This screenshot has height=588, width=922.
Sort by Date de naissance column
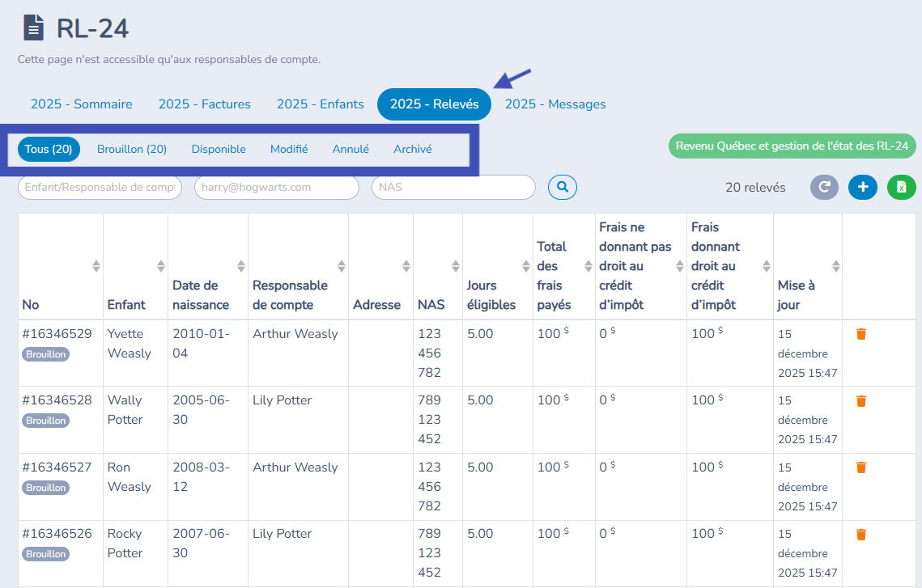[x=240, y=266]
